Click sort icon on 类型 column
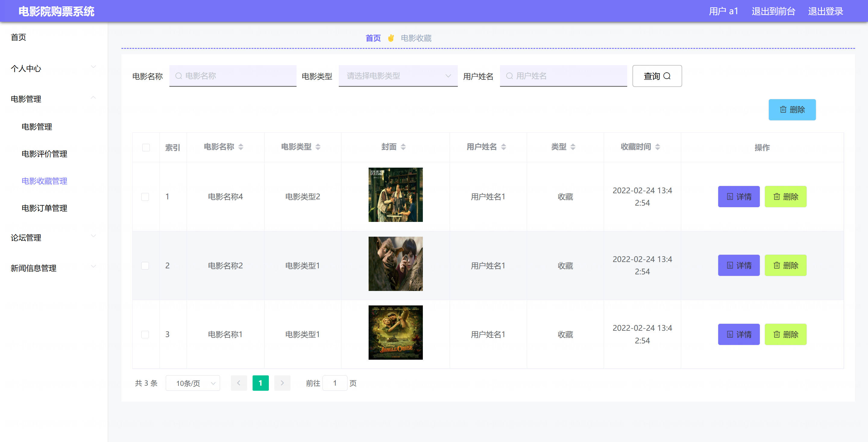The height and width of the screenshot is (442, 868). pos(573,147)
